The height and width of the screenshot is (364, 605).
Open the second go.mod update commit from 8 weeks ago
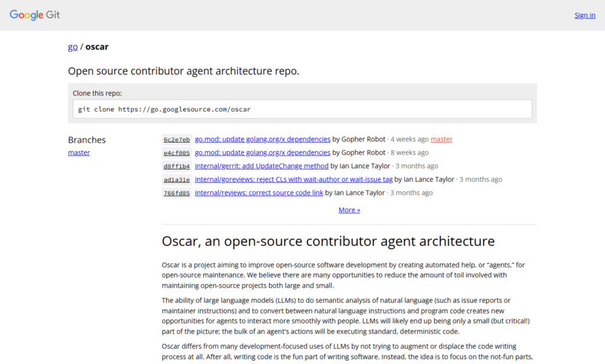[262, 152]
